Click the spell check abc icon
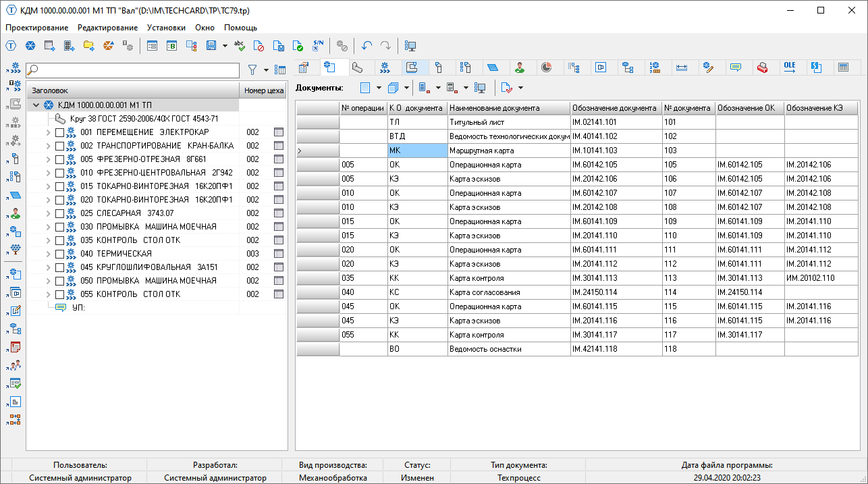This screenshot has width=868, height=484. pyautogui.click(x=239, y=46)
